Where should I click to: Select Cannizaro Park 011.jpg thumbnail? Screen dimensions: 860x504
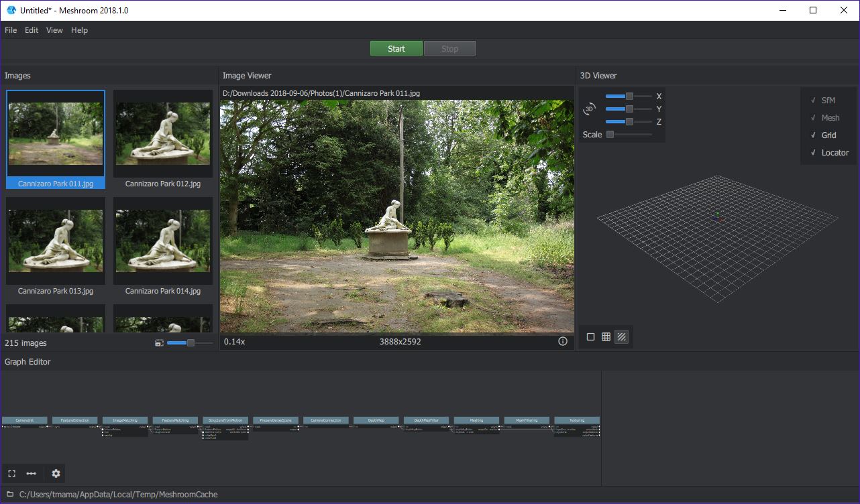coord(56,139)
